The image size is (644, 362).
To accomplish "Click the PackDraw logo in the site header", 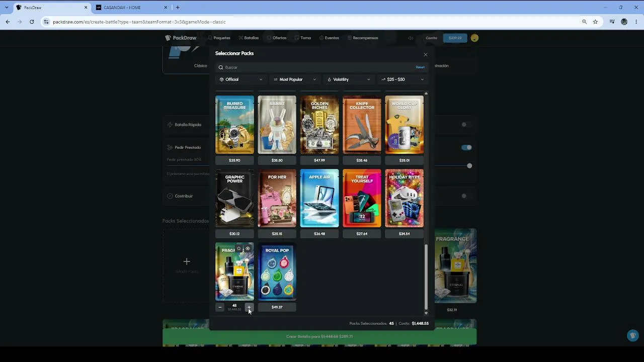I will pyautogui.click(x=181, y=38).
